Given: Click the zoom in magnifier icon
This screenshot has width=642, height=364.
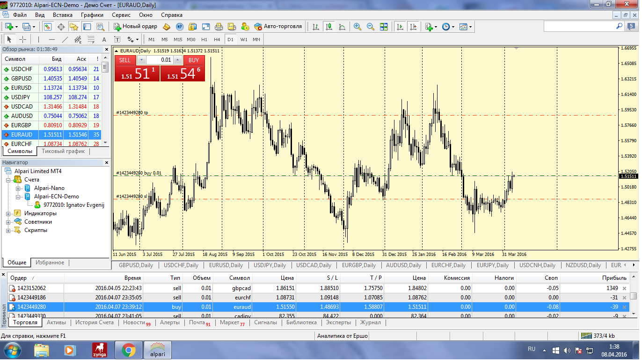Looking at the screenshot, I should coord(357,27).
